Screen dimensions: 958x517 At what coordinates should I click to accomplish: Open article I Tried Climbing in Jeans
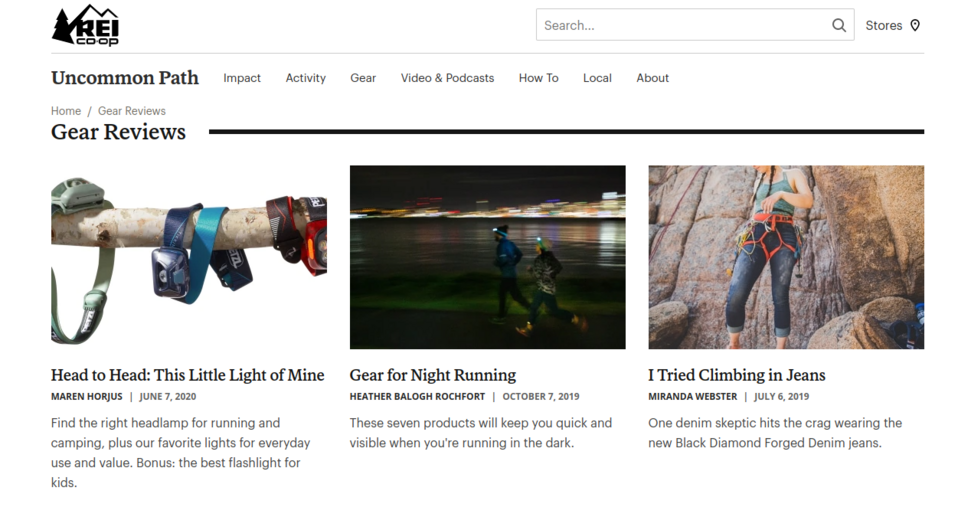point(737,375)
